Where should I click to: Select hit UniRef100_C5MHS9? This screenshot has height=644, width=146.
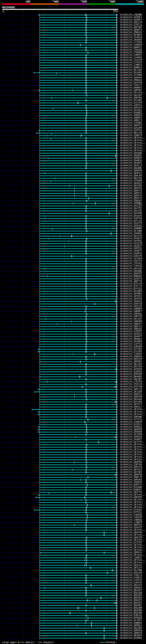click(131, 45)
